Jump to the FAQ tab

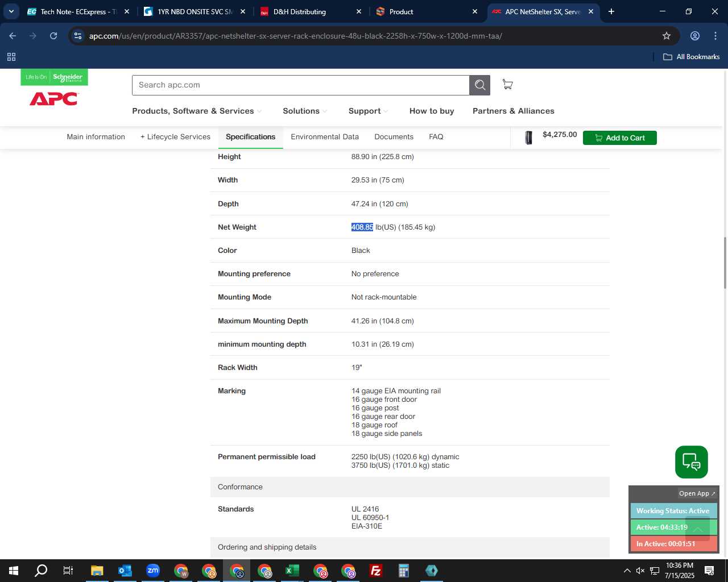click(436, 137)
